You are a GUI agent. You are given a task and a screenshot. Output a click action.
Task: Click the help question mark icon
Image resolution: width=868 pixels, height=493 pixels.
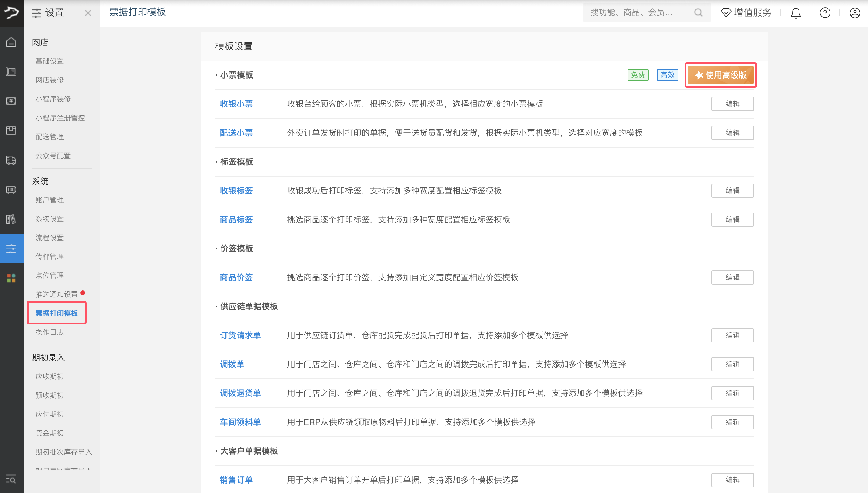pos(825,13)
